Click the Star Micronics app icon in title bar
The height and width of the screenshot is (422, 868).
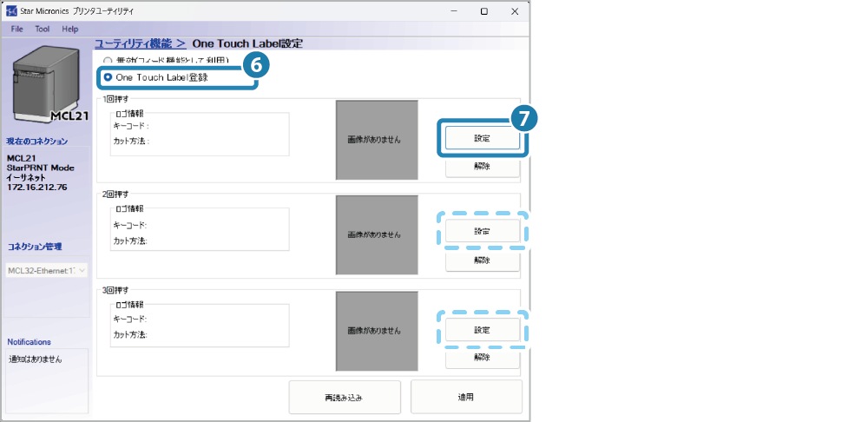[x=11, y=11]
